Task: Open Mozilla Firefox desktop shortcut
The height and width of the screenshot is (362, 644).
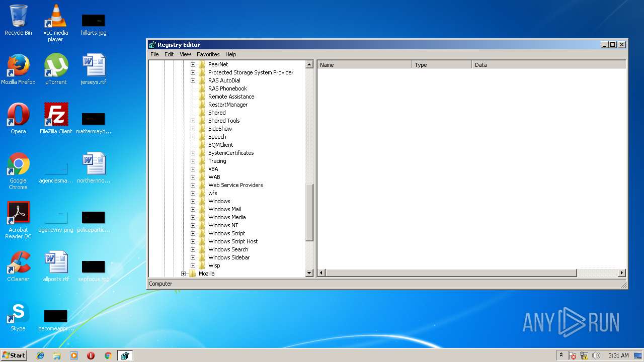Action: 18,69
